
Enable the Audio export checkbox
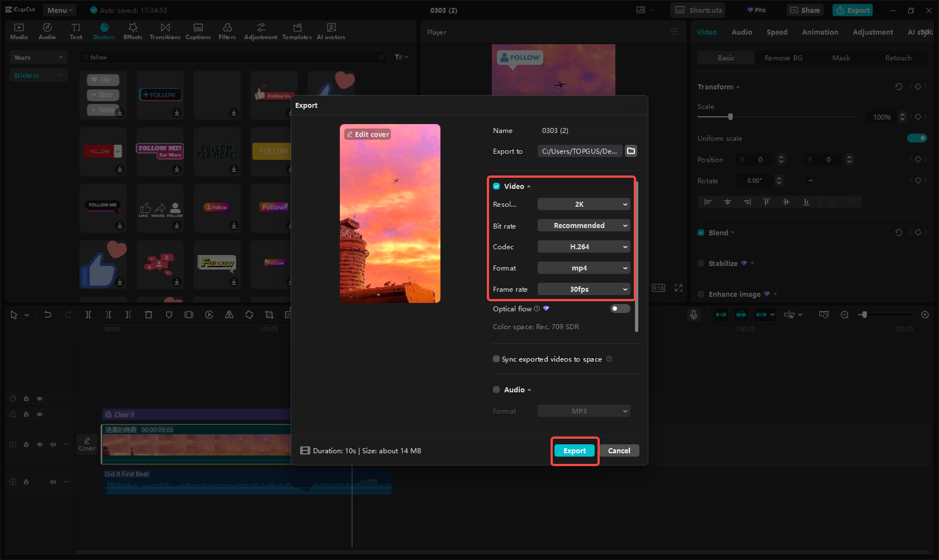pos(496,390)
